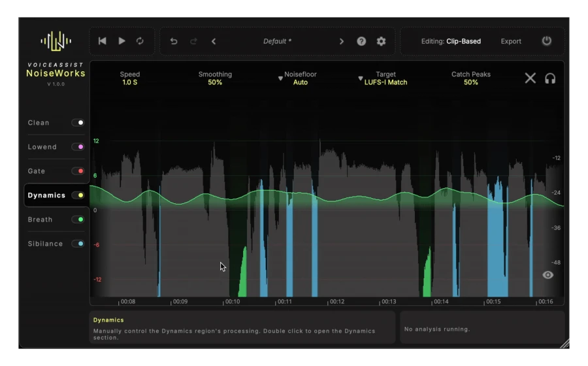Viewport: 588px width, 366px height.
Task: Open the help question mark
Action: pos(361,41)
